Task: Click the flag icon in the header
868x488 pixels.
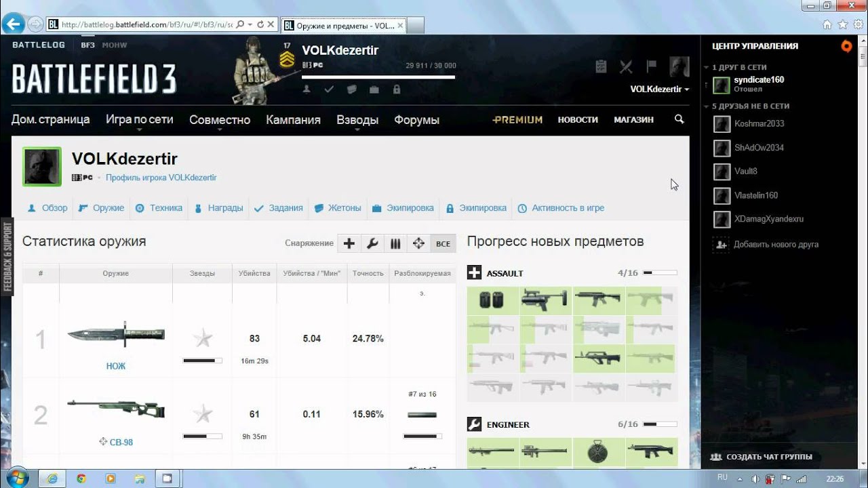Action: [651, 66]
